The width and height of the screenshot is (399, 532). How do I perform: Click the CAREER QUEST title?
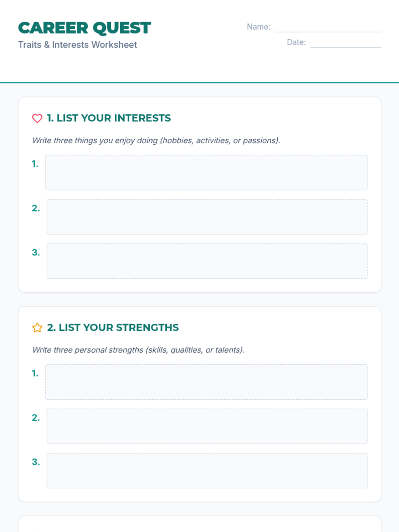(84, 28)
